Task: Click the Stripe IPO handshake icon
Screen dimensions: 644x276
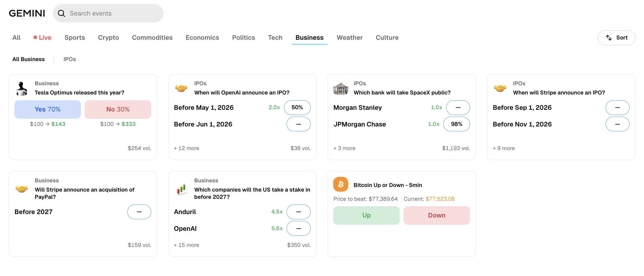Action: (x=500, y=88)
